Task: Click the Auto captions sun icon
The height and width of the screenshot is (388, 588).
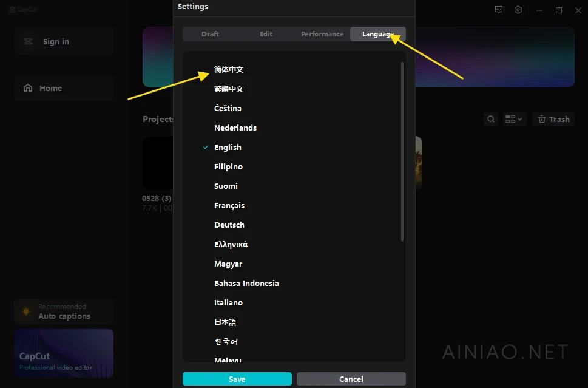Action: [26, 311]
